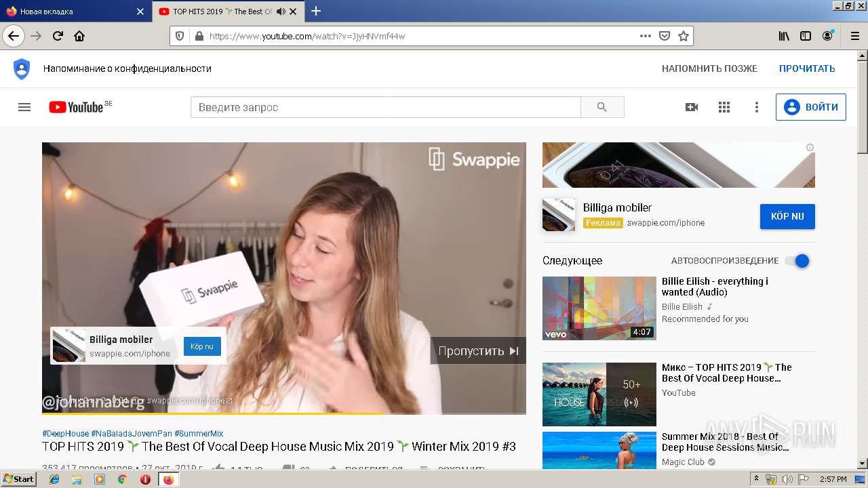Viewport: 868px width, 488px height.
Task: Open the page actions three-dot menu
Action: coord(645,36)
